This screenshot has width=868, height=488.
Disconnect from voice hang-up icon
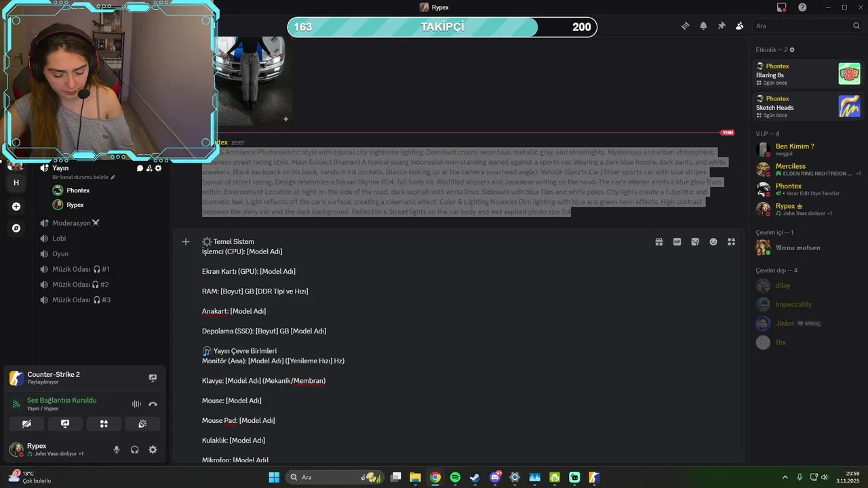(153, 404)
